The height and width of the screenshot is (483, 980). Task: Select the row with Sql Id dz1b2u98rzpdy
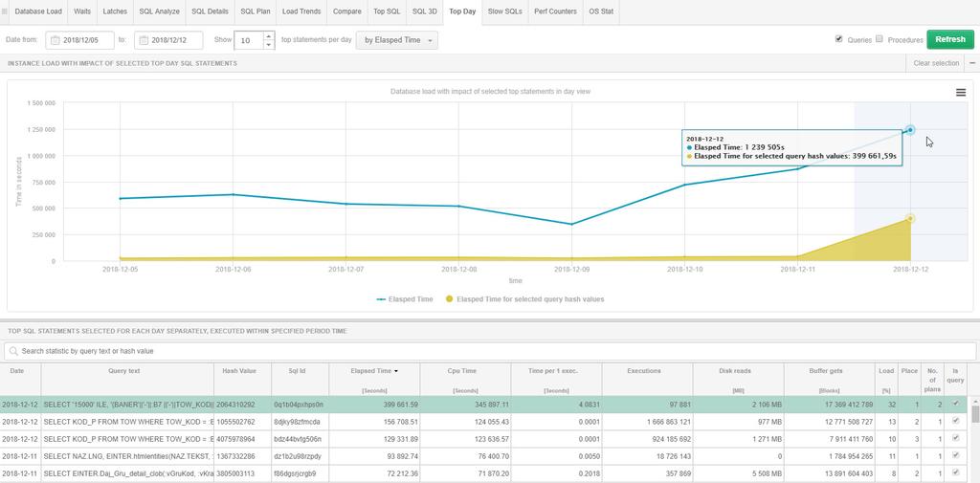483,456
